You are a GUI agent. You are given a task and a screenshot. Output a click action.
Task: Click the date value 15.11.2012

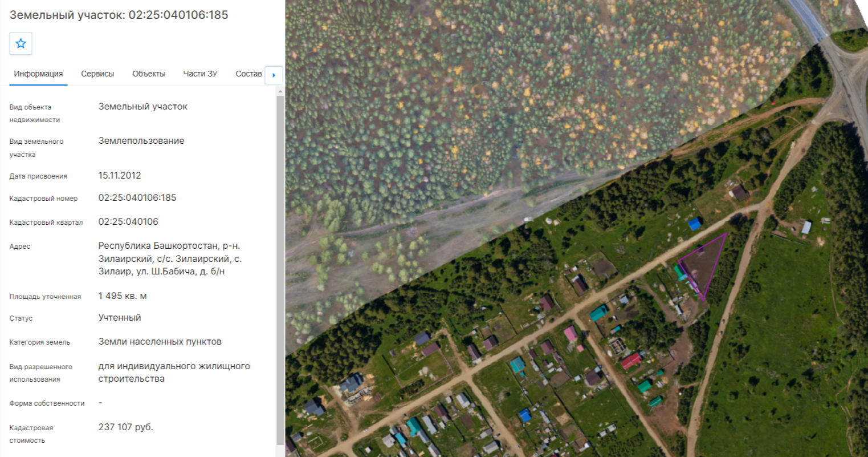(x=120, y=175)
